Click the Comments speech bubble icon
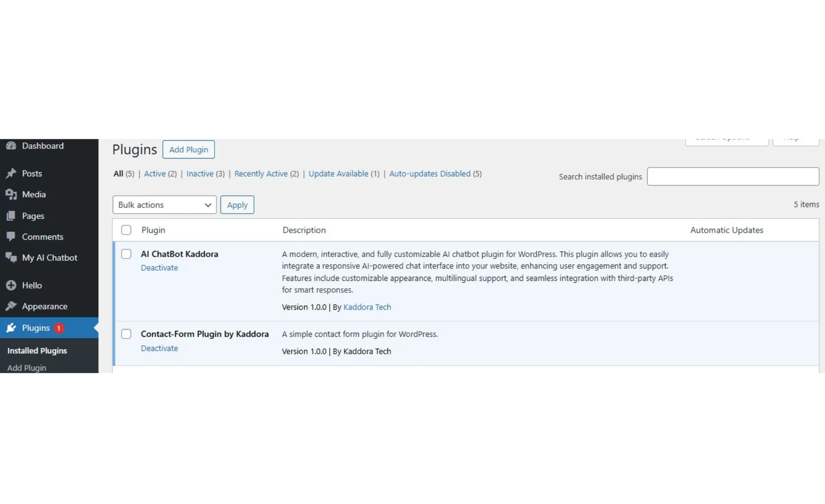825x504 pixels. tap(11, 237)
